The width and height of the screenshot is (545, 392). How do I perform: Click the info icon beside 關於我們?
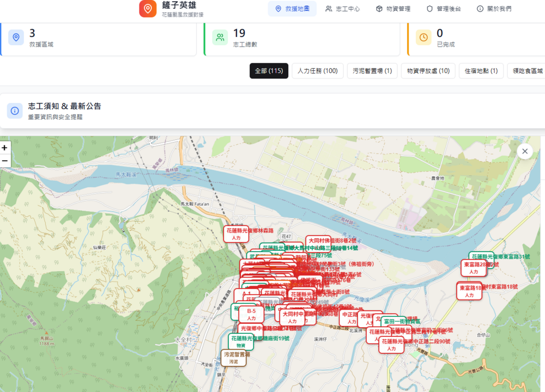click(480, 9)
